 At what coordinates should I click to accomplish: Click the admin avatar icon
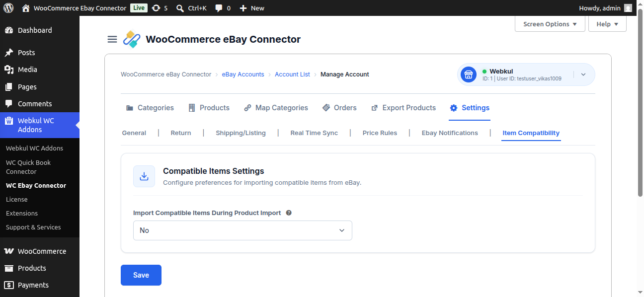tap(628, 8)
